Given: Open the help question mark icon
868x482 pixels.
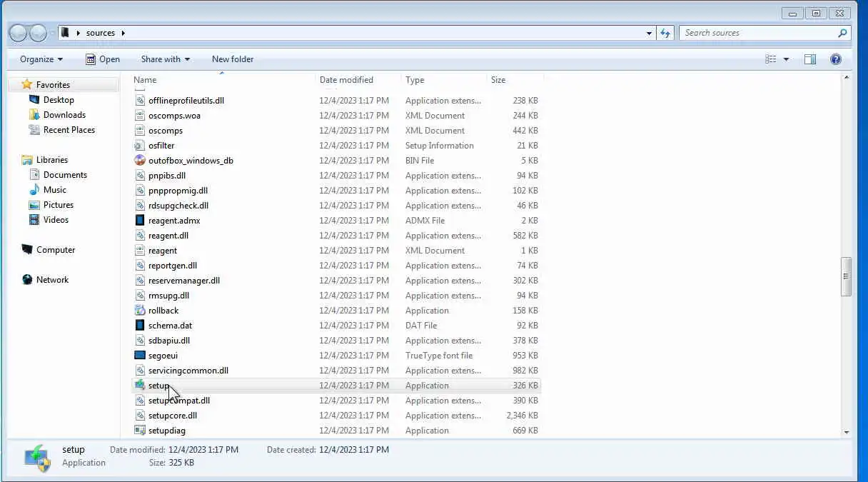Looking at the screenshot, I should pyautogui.click(x=836, y=59).
